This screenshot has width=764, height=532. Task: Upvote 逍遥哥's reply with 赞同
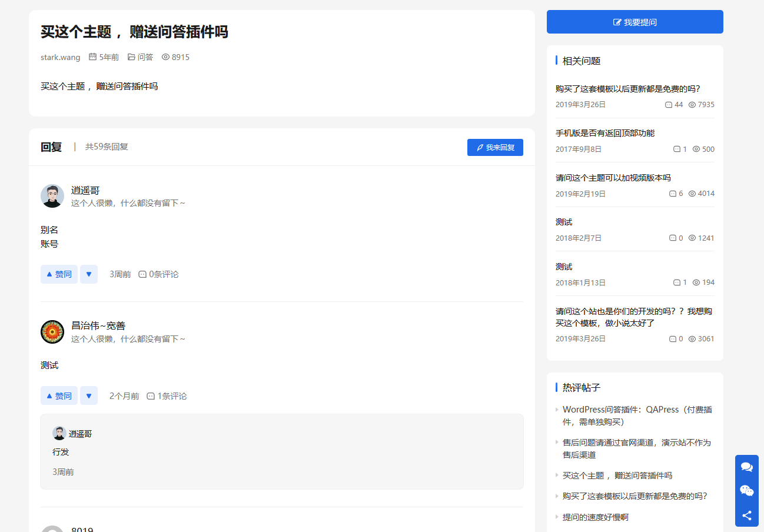tap(59, 274)
